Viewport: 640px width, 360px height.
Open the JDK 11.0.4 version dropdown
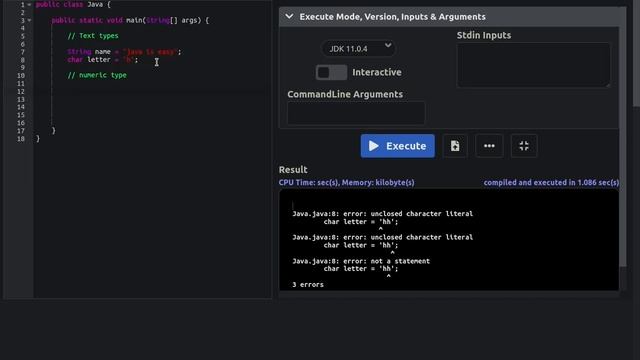[x=358, y=49]
